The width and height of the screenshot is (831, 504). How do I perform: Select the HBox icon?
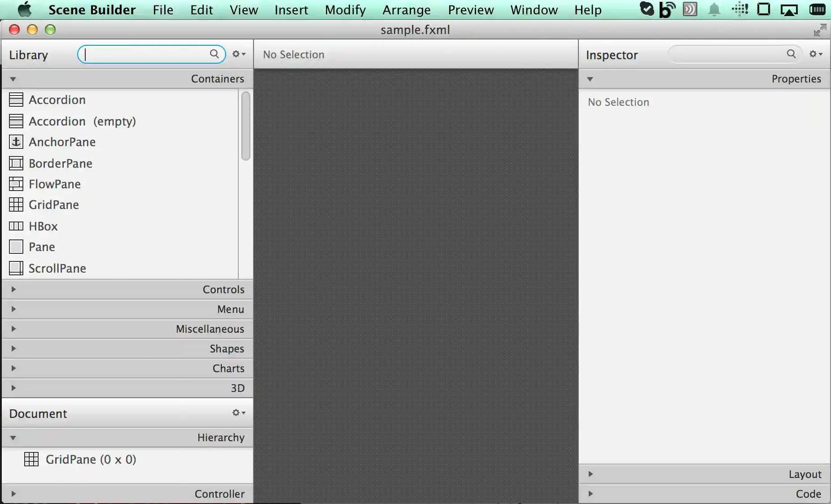coord(16,226)
